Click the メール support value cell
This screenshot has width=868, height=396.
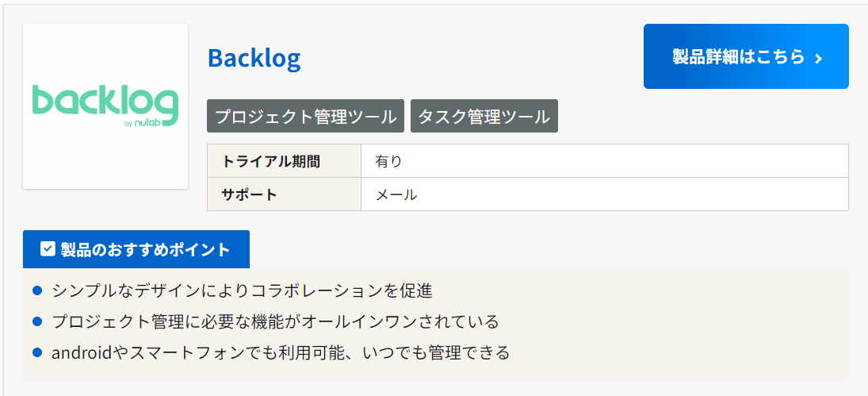tap(605, 194)
